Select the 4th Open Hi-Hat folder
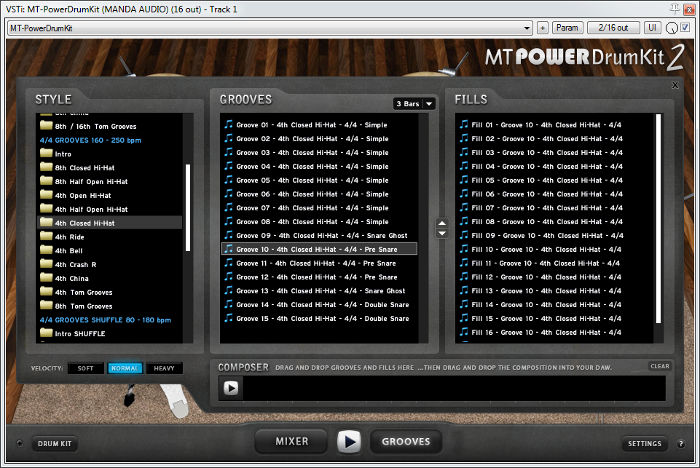700x468 pixels. [76, 195]
